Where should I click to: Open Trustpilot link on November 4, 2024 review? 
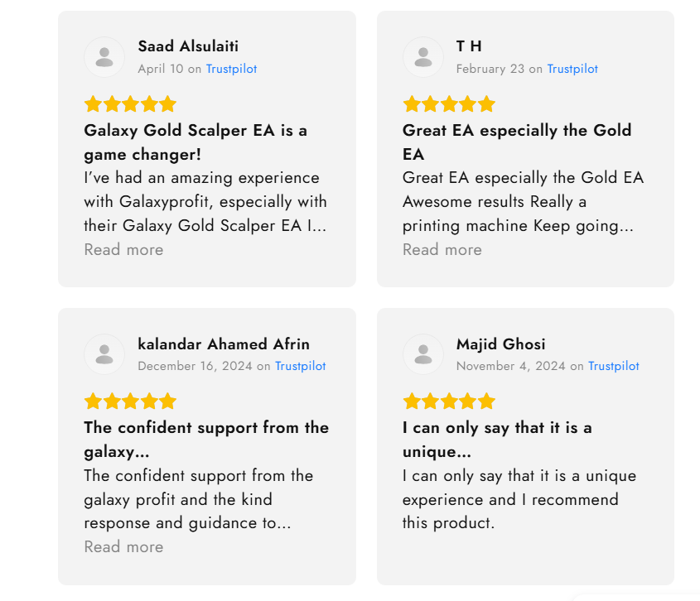[x=614, y=366]
